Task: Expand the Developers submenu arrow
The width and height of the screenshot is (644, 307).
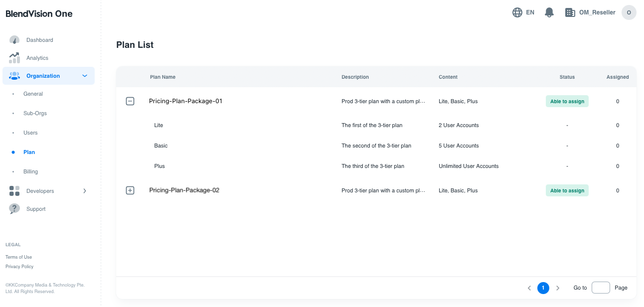Action: tap(85, 191)
